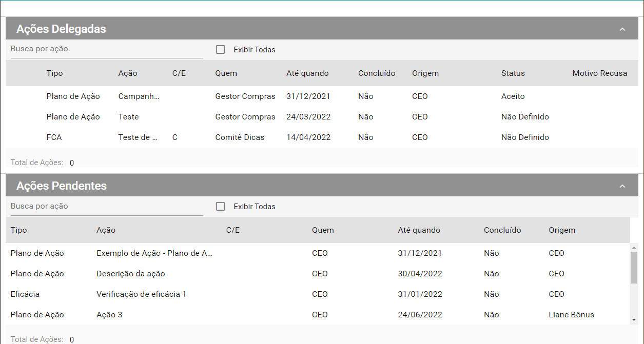Collapse the Ações Pendentes panel chevron
This screenshot has height=344, width=644.
point(622,186)
